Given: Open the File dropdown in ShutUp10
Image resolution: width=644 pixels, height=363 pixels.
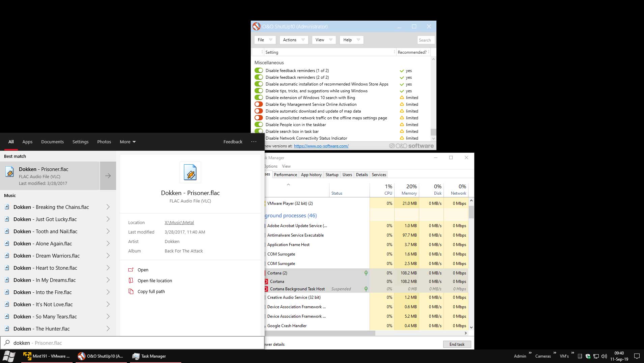Looking at the screenshot, I should tap(265, 40).
